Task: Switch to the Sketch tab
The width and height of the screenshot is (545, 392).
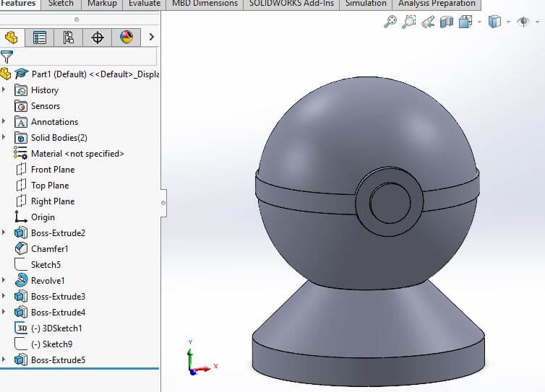Action: 61,4
